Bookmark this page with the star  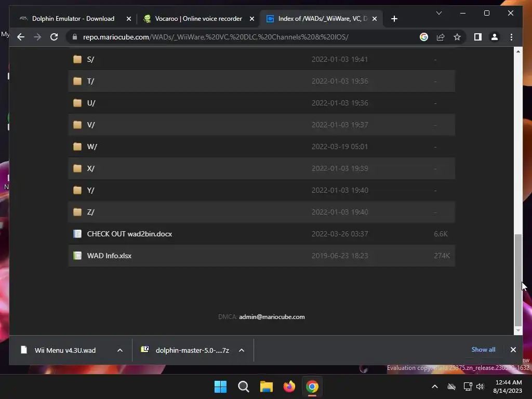(457, 37)
